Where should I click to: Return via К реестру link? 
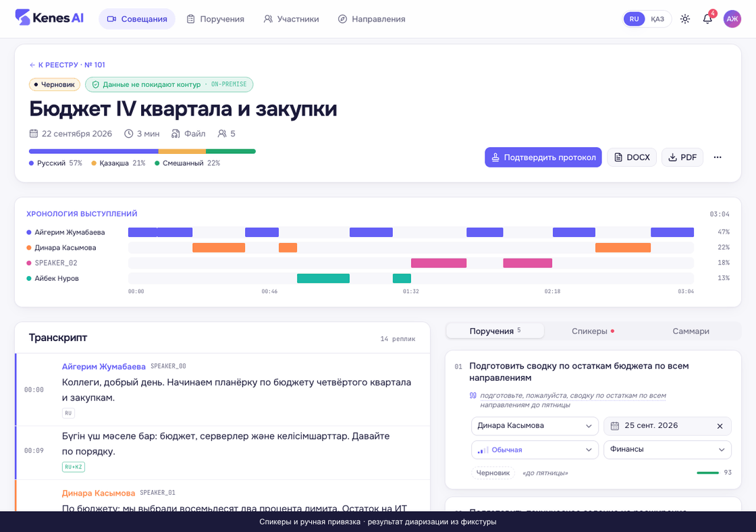point(67,65)
